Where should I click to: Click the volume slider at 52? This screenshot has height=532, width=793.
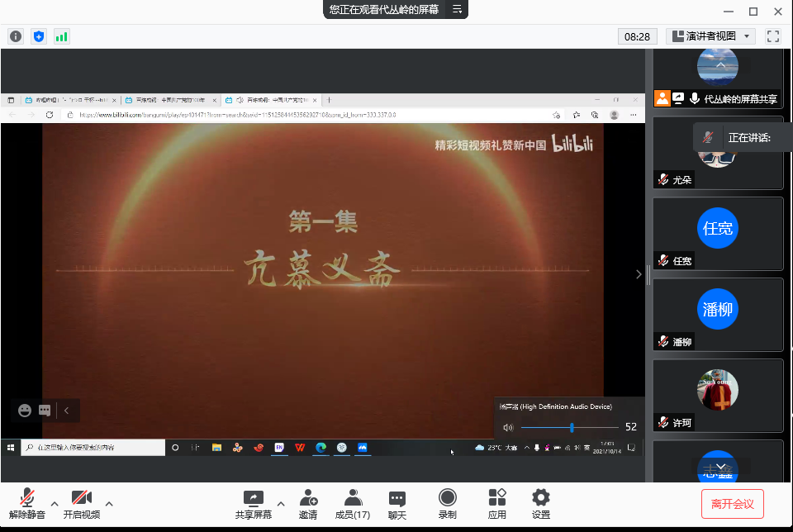coord(572,427)
